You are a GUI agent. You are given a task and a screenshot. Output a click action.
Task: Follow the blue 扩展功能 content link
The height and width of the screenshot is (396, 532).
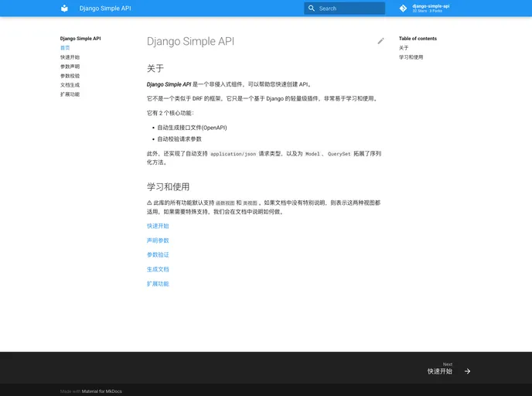[158, 284]
